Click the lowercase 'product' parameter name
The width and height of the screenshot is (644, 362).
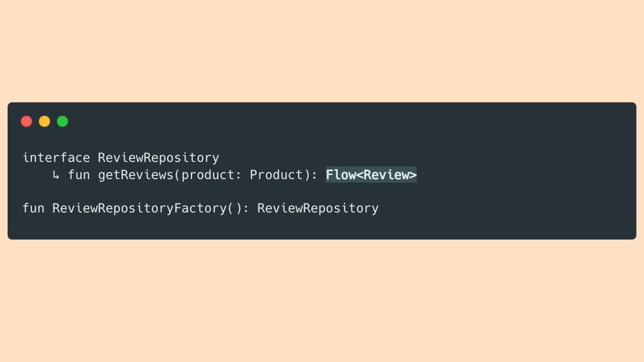tap(208, 175)
